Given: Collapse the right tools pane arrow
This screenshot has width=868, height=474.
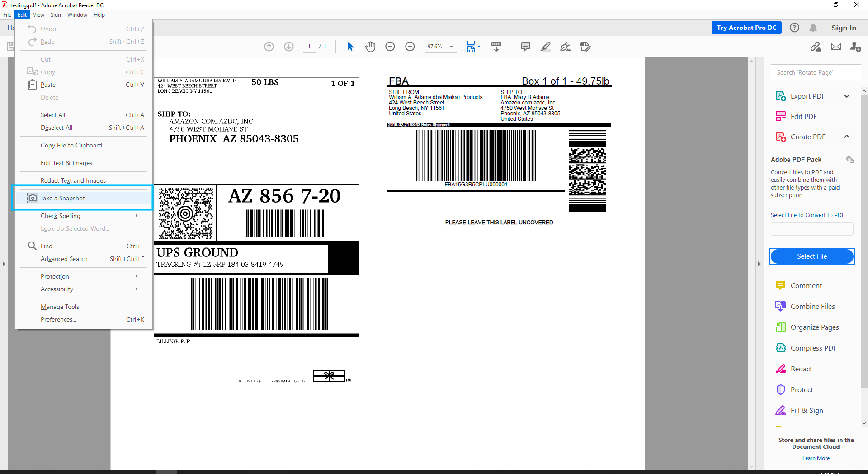Looking at the screenshot, I should [x=759, y=264].
